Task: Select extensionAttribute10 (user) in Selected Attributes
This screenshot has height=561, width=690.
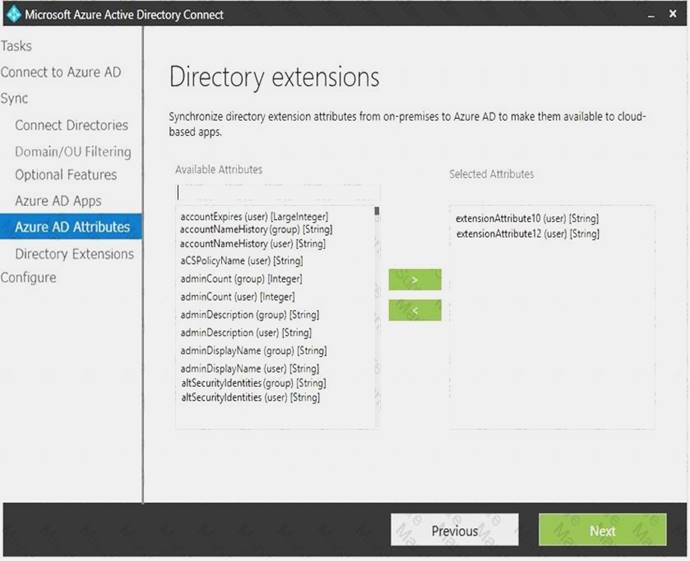Action: click(x=527, y=218)
